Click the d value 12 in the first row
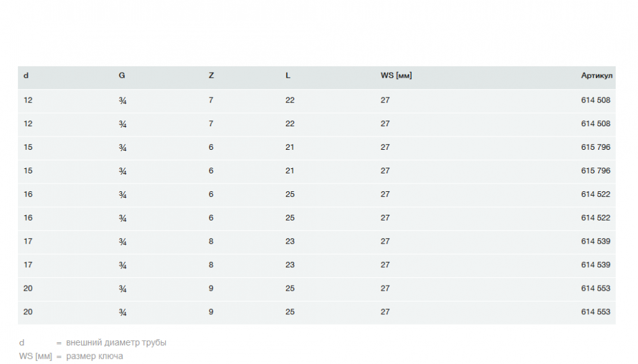This screenshot has width=638, height=364. coord(28,100)
